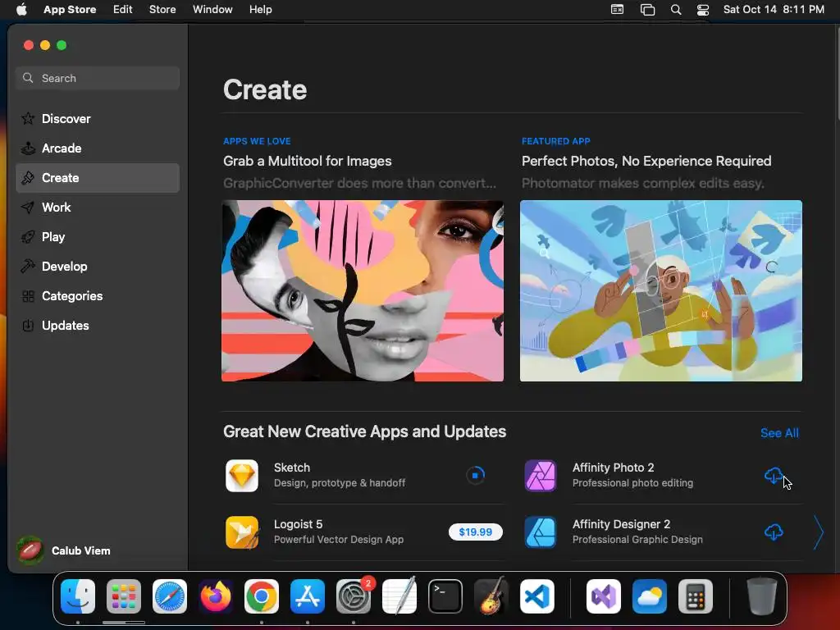840x630 pixels.
Task: Open the Updates sidebar section
Action: (x=98, y=325)
